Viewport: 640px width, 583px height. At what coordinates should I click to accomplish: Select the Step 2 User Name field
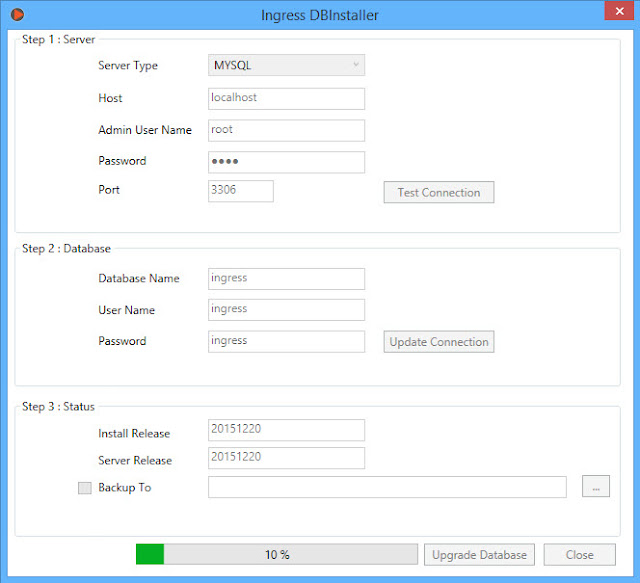click(x=286, y=310)
